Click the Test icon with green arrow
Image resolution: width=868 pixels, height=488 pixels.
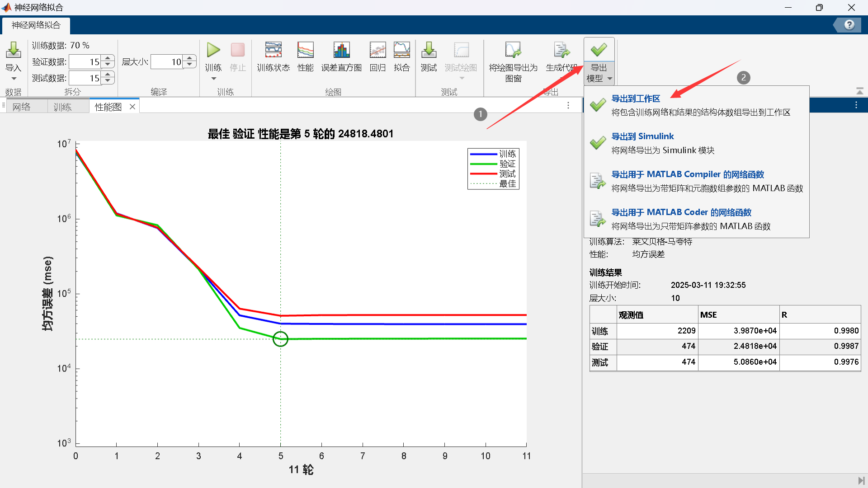[x=429, y=51]
